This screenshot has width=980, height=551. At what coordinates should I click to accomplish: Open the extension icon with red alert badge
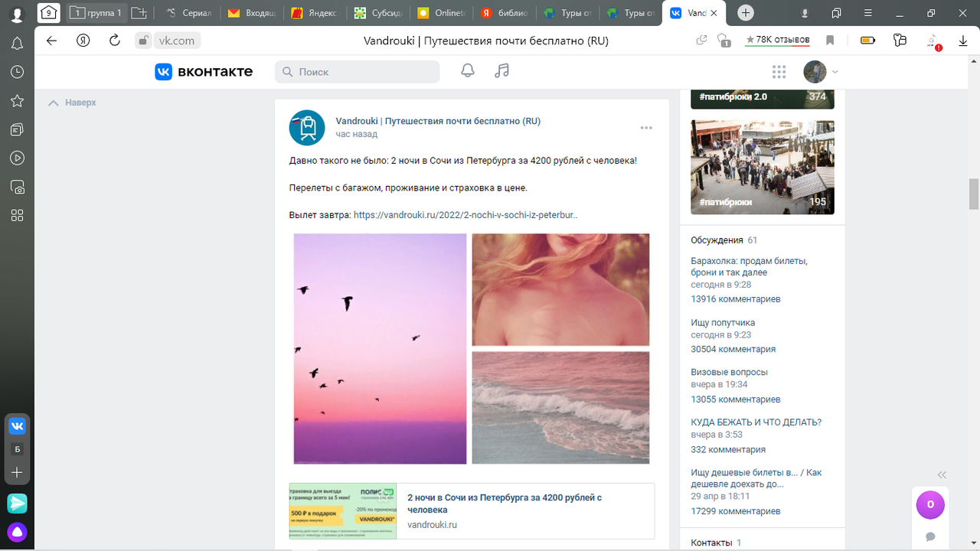point(933,42)
